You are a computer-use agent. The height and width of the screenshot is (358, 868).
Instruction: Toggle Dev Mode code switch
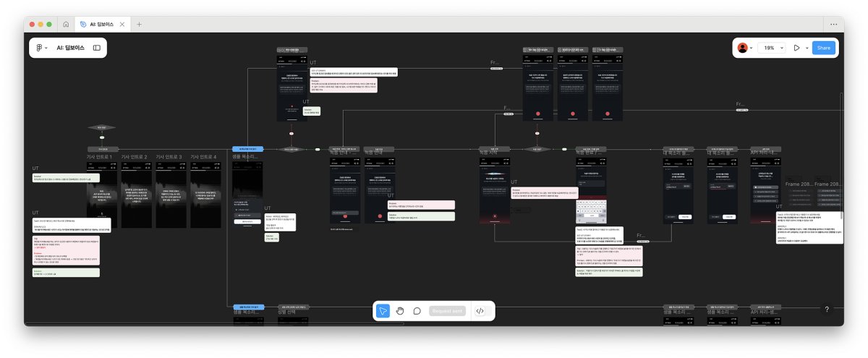click(480, 311)
